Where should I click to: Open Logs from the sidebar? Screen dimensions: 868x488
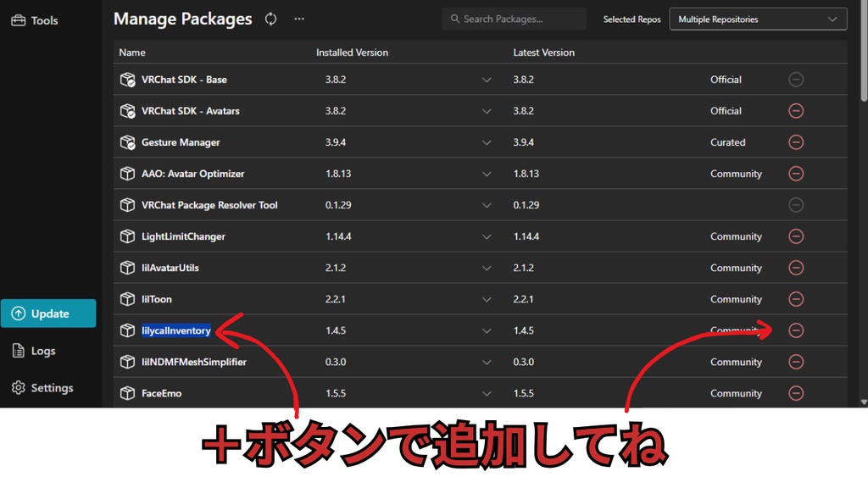(19, 350)
